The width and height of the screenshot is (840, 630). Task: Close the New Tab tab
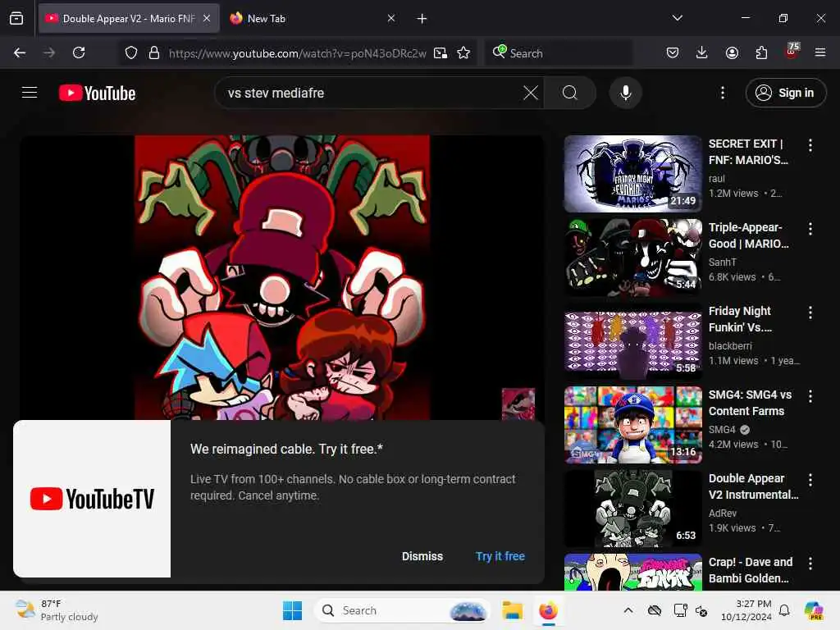pyautogui.click(x=391, y=18)
